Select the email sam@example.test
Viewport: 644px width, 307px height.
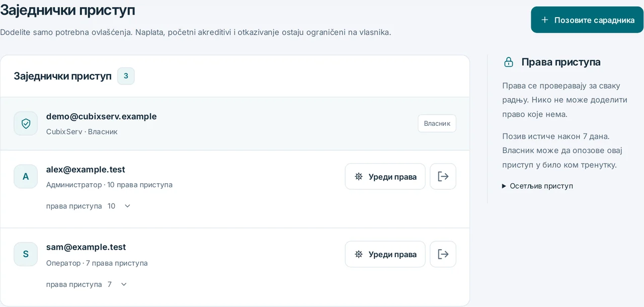[x=86, y=247]
